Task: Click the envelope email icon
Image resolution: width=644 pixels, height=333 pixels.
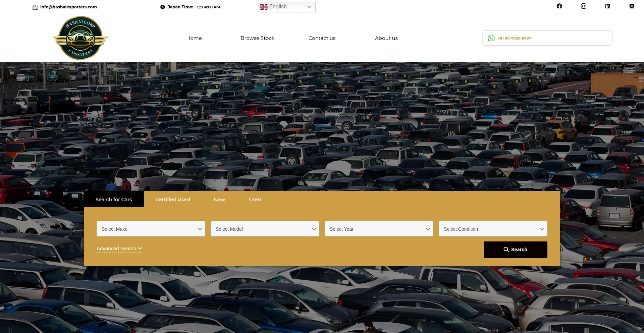Action: coord(35,7)
